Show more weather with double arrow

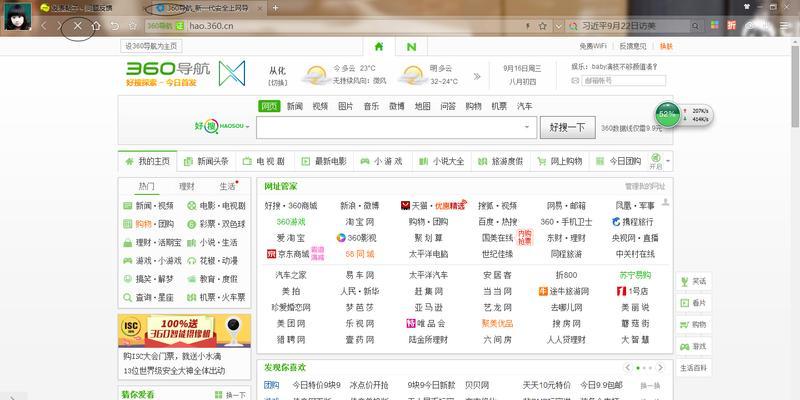tap(477, 77)
